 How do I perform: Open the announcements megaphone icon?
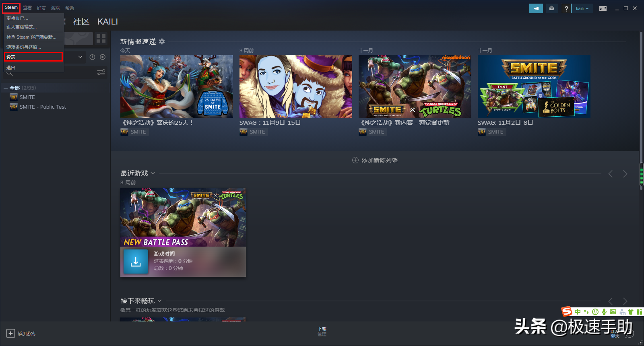pyautogui.click(x=536, y=8)
